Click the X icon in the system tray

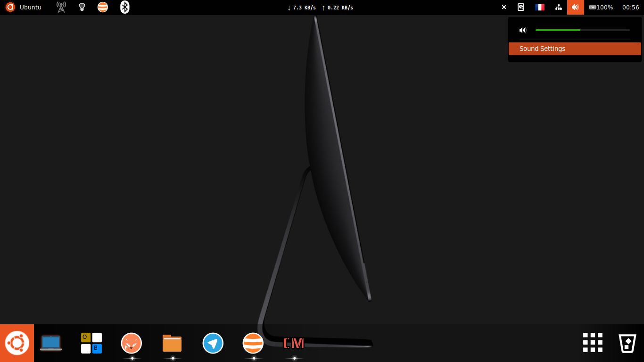pyautogui.click(x=504, y=7)
